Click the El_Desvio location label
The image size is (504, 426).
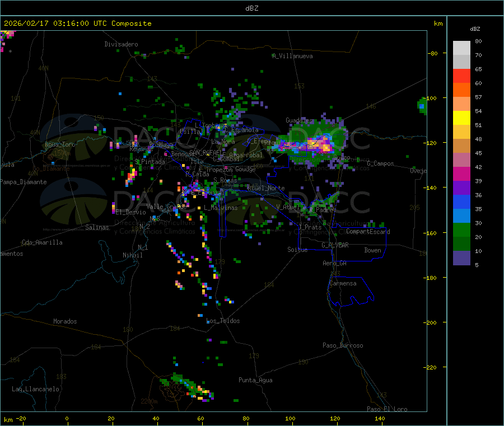(130, 212)
